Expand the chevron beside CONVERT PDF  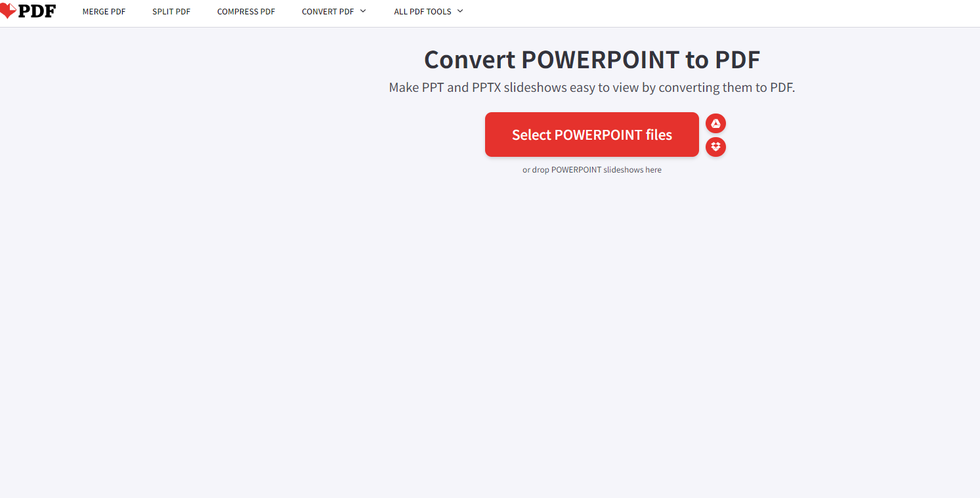coord(363,11)
